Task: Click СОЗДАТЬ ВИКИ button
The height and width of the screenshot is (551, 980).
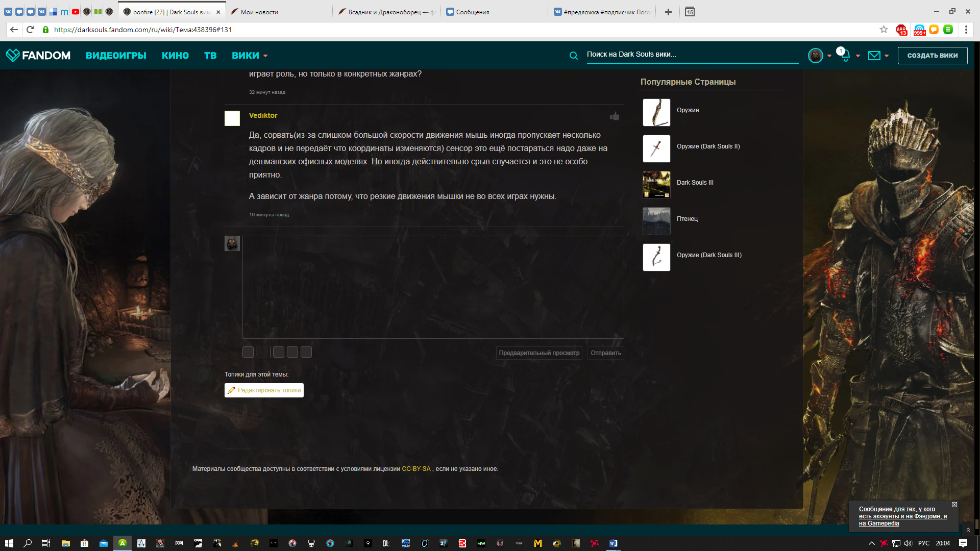Action: click(932, 56)
